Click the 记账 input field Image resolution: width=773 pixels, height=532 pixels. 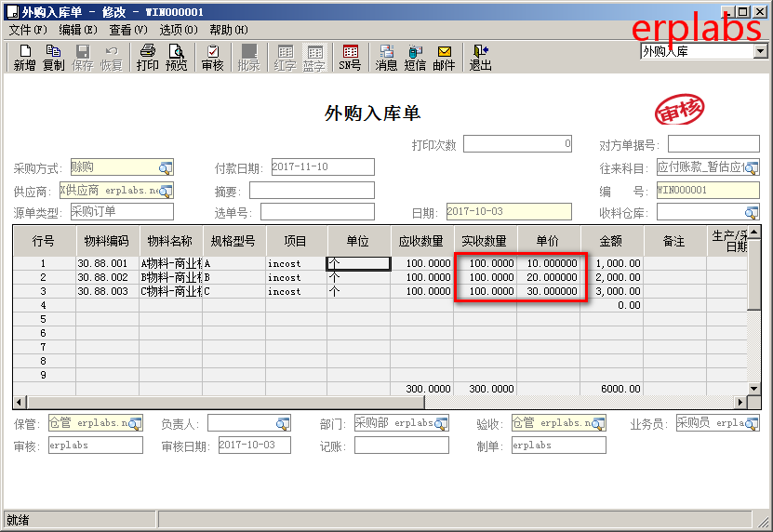[x=401, y=446]
